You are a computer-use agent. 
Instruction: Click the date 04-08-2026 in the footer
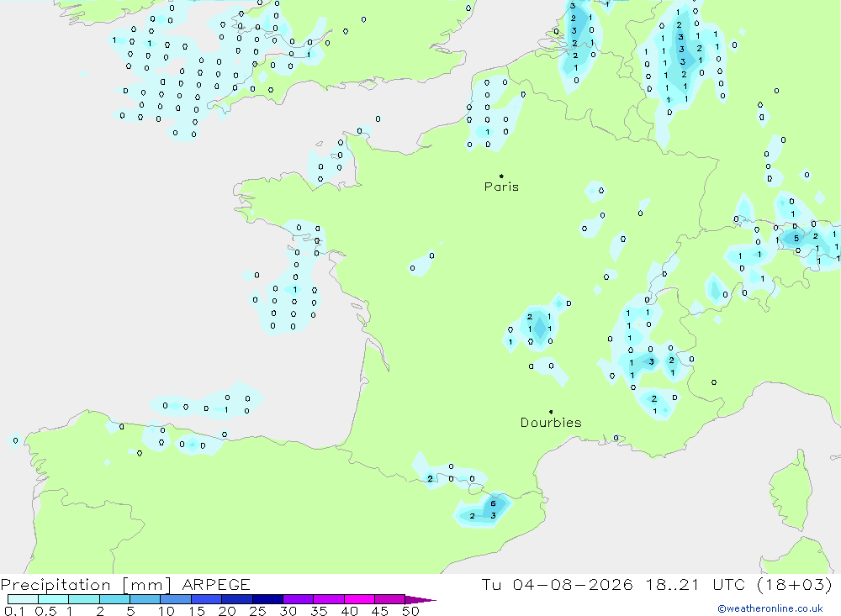[x=573, y=584]
